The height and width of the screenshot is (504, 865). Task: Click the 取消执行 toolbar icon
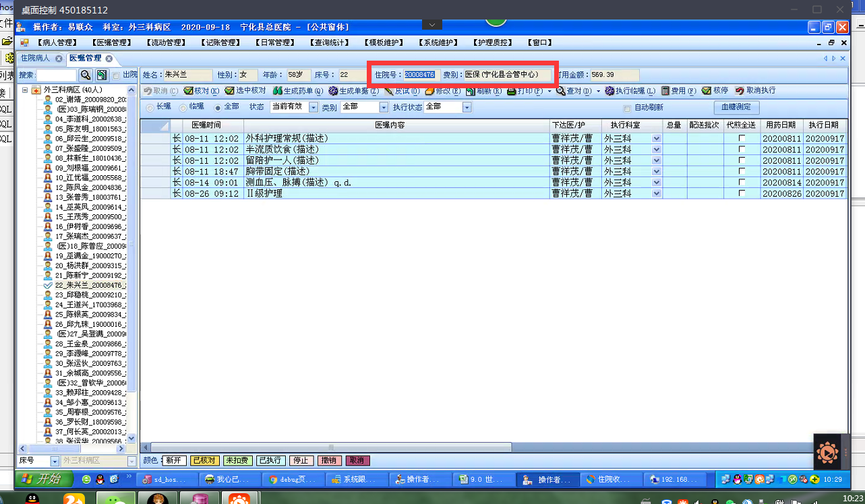click(740, 91)
